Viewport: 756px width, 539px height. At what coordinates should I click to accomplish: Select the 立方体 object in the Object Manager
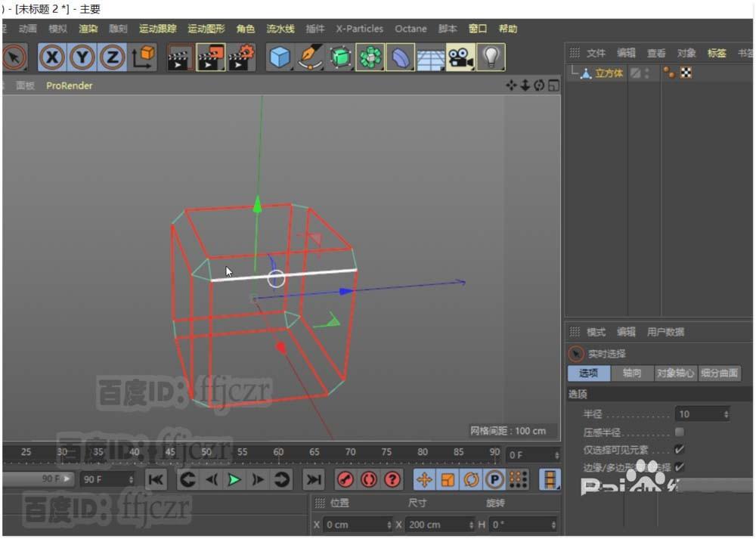608,73
